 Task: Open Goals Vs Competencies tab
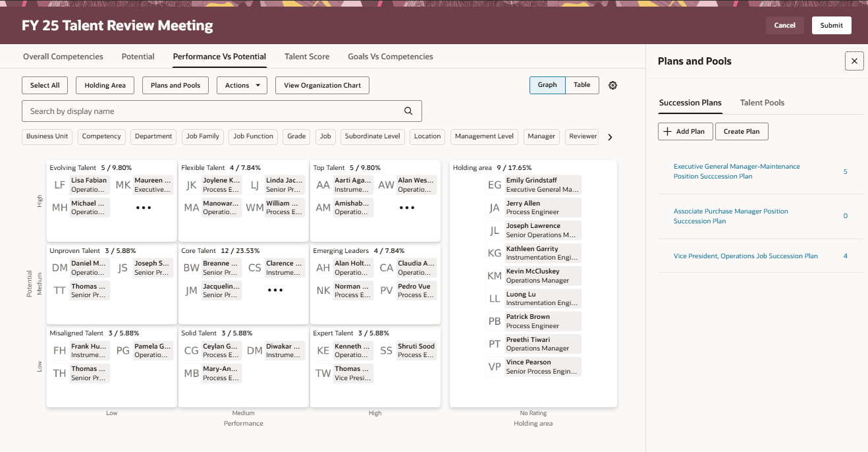tap(391, 57)
